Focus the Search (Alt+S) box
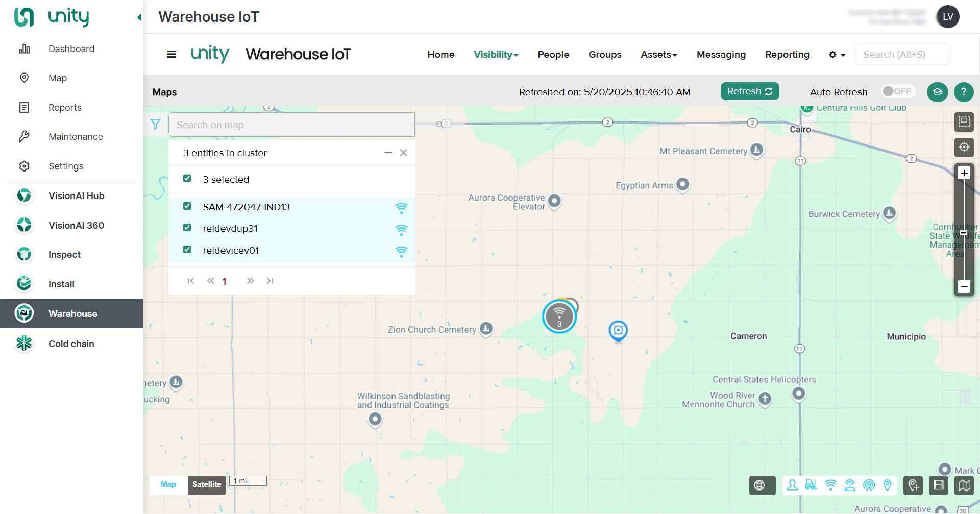The height and width of the screenshot is (514, 980). (x=902, y=55)
